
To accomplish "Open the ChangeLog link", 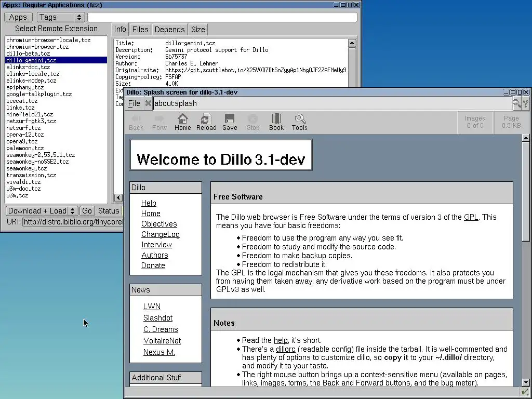I will click(161, 234).
